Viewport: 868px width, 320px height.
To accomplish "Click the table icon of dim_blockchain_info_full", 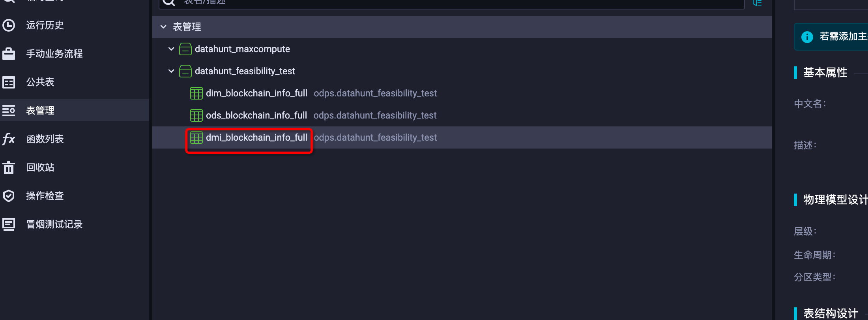I will click(196, 93).
